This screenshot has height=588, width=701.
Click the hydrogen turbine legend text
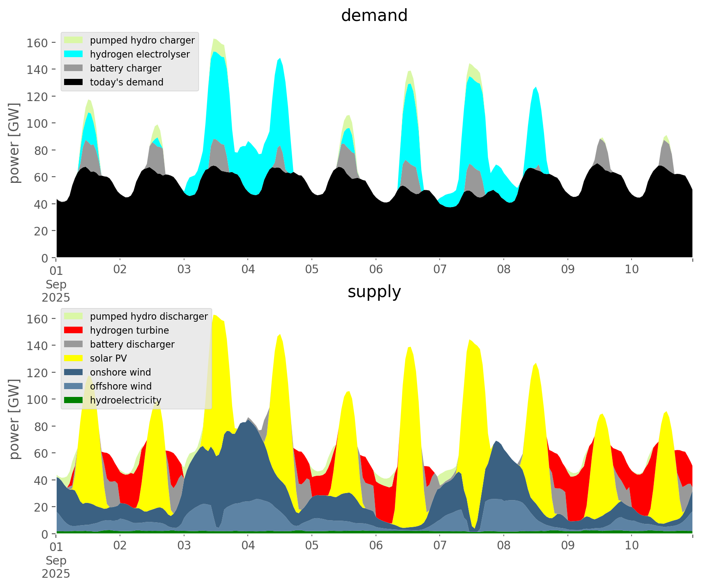pos(129,330)
